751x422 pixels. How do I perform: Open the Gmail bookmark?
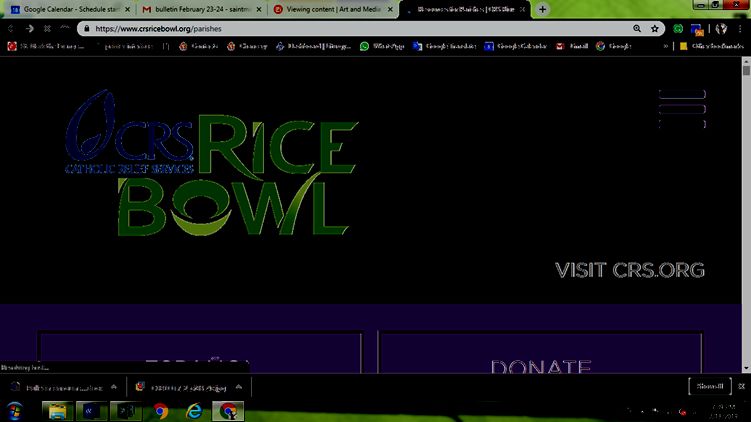tap(571, 46)
